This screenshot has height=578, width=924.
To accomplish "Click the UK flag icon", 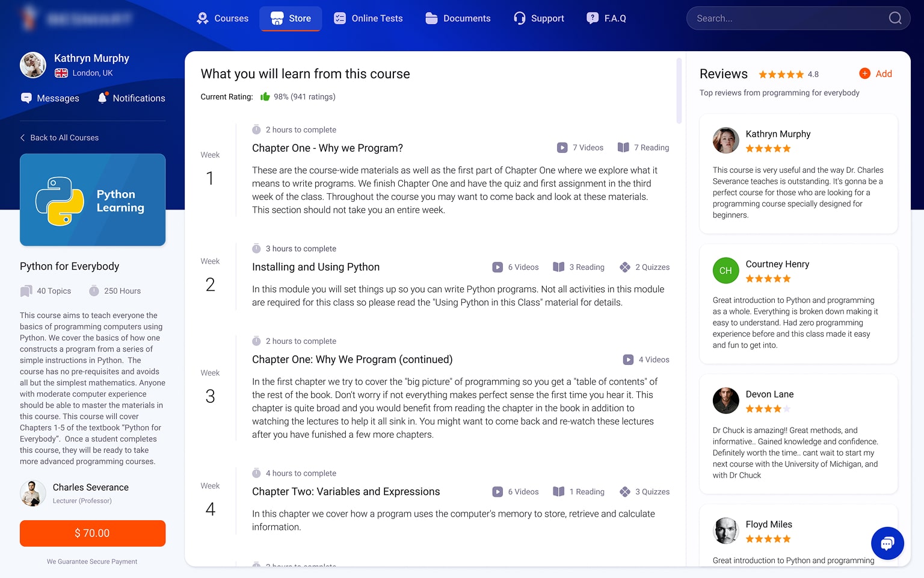I will [61, 73].
